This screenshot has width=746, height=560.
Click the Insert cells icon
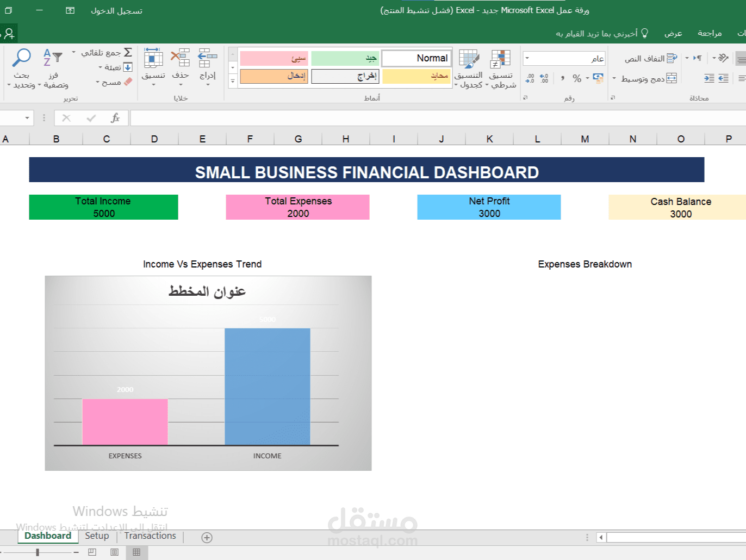click(x=208, y=58)
